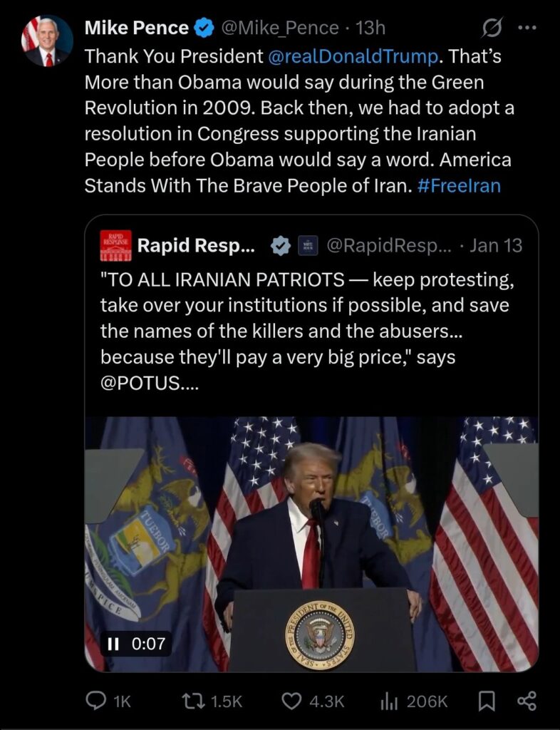This screenshot has width=560, height=730.
Task: Open the quoted Rapid Response account name
Action: [x=195, y=246]
